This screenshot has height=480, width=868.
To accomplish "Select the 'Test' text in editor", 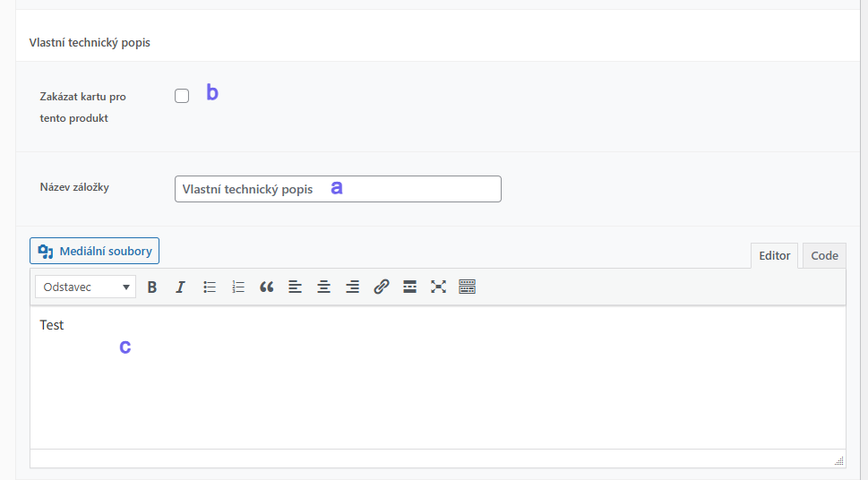I will tap(51, 325).
